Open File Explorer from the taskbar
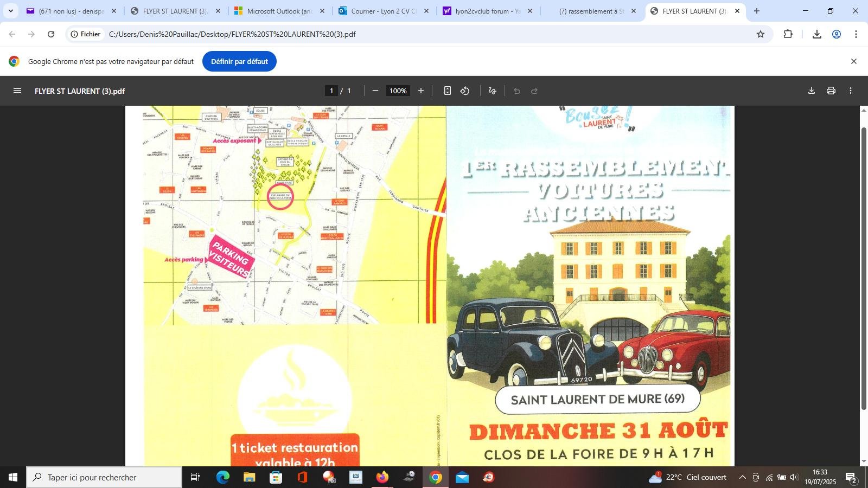 click(249, 478)
